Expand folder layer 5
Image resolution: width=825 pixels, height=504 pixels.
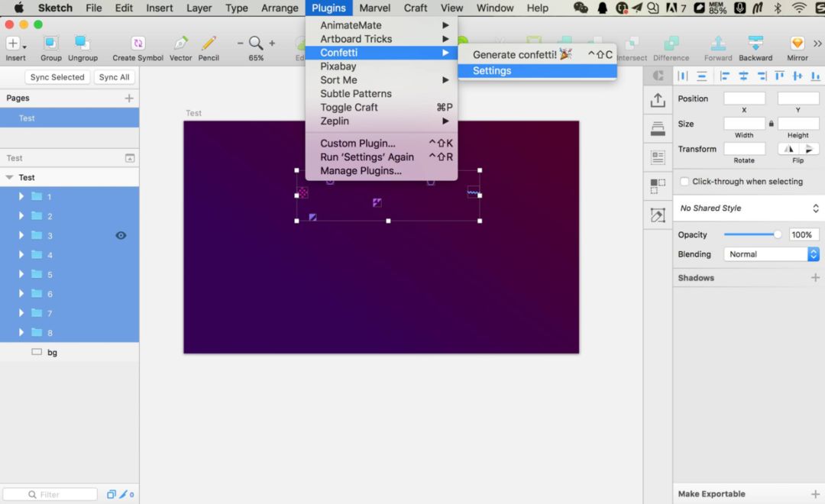(21, 275)
